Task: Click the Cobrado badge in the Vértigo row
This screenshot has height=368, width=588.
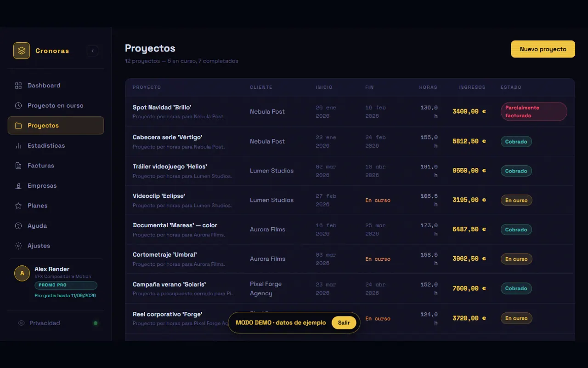Action: [516, 141]
